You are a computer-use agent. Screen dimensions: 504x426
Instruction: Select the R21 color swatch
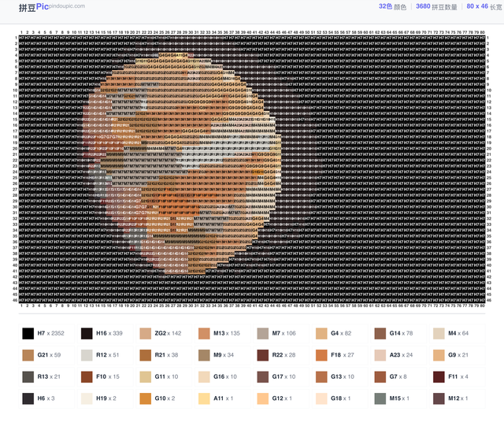point(145,355)
